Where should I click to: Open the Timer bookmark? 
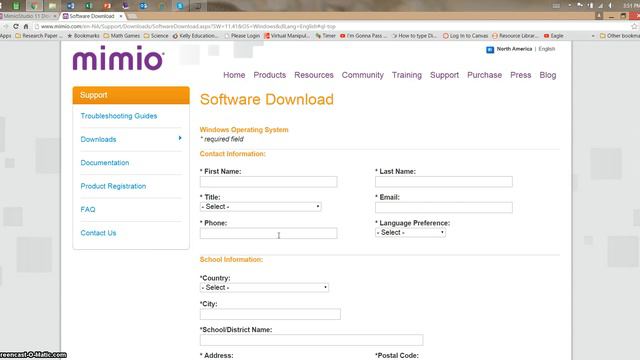325,36
